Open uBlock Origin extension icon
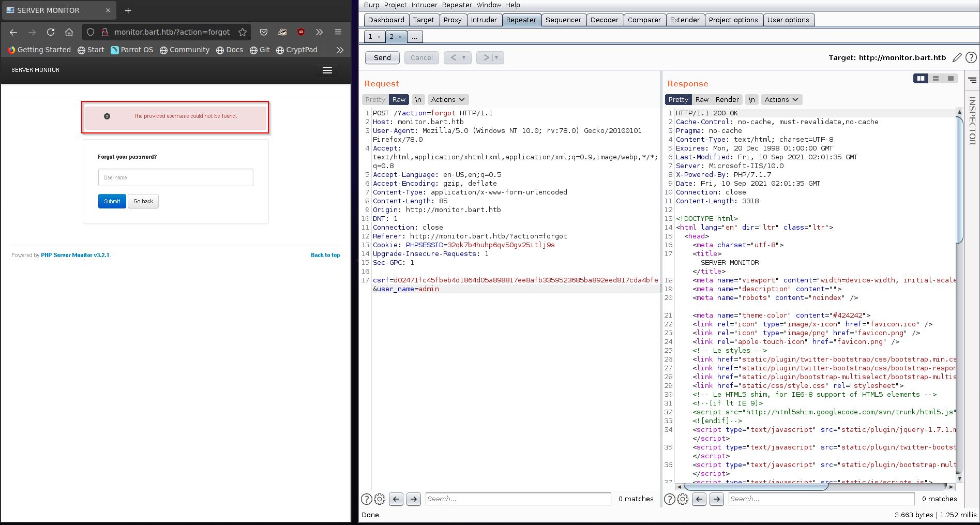Screen dimensions: 980x525 [x=301, y=32]
